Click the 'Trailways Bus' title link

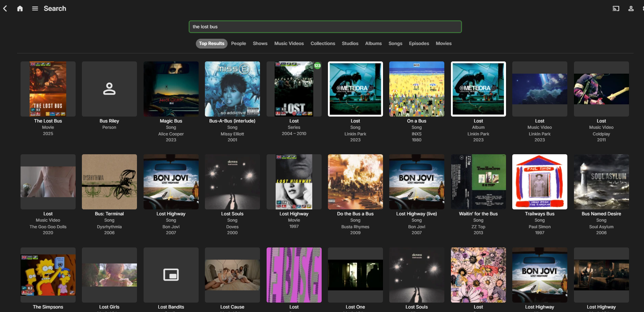539,214
